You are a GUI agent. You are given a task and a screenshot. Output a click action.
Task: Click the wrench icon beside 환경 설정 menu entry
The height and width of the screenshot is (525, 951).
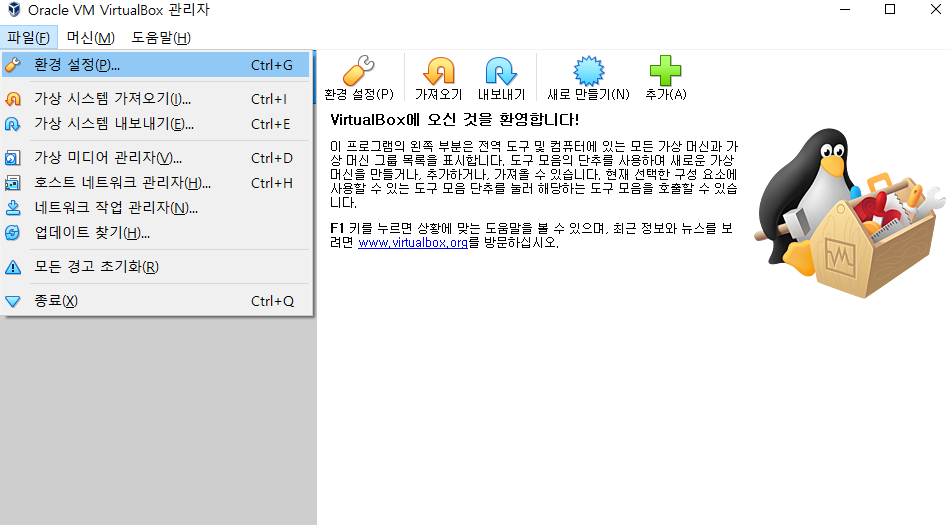13,64
